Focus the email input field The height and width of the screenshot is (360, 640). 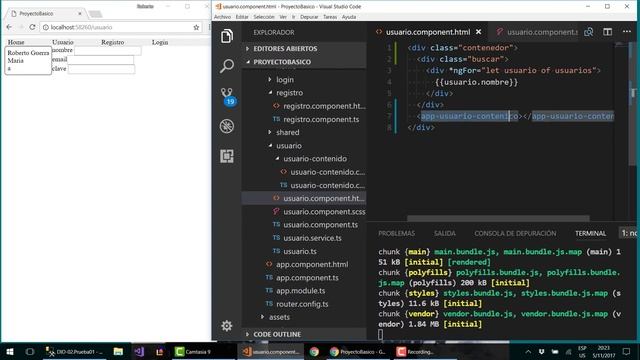pos(100,60)
